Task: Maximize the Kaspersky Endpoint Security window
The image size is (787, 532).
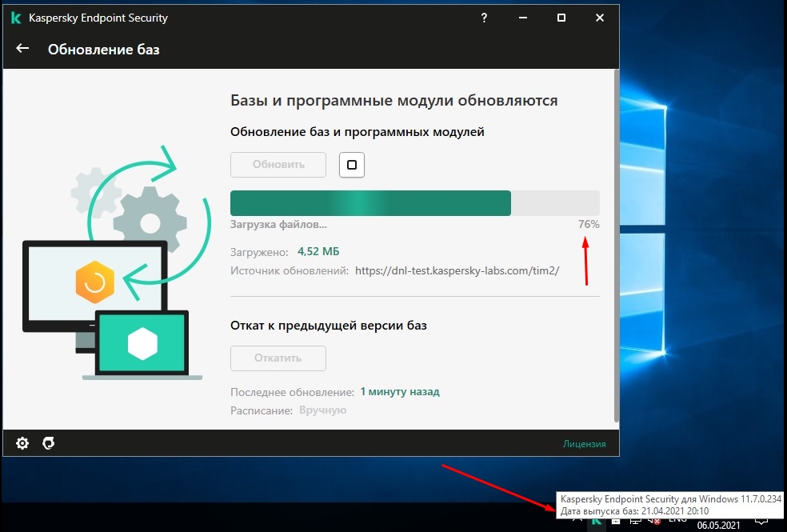Action: pos(561,18)
